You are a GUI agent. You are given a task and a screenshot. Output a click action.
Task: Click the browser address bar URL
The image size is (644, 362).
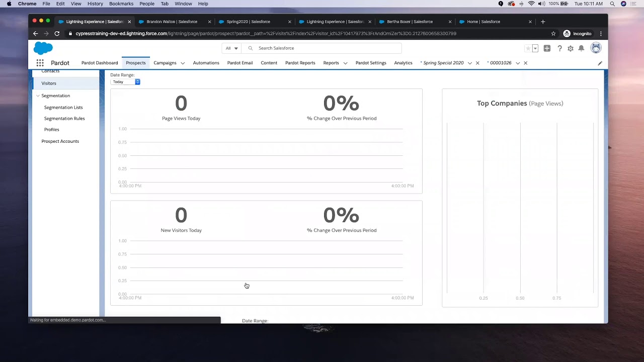tap(266, 34)
